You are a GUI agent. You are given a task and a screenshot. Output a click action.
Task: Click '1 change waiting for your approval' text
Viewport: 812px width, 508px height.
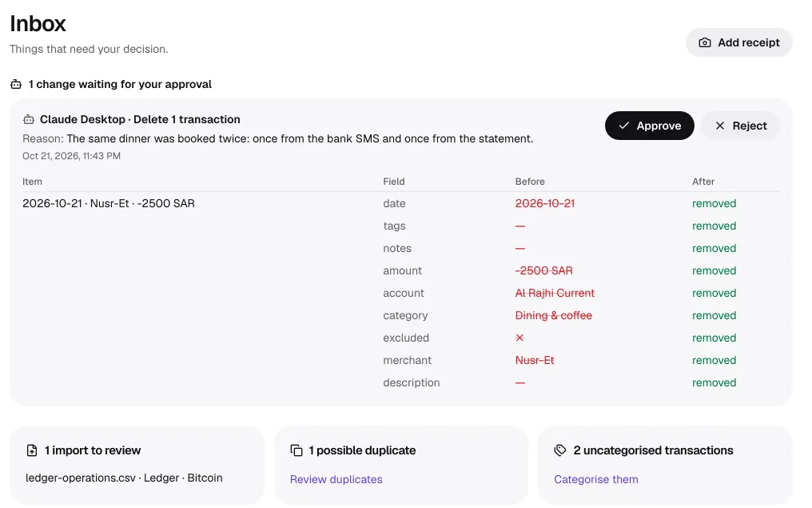click(120, 84)
